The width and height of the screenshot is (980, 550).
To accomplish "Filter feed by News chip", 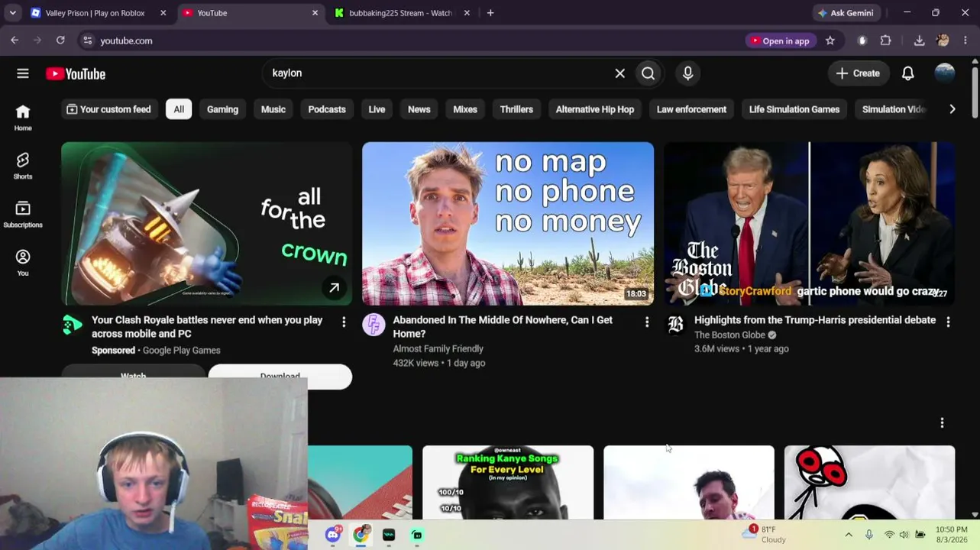I will pos(419,109).
